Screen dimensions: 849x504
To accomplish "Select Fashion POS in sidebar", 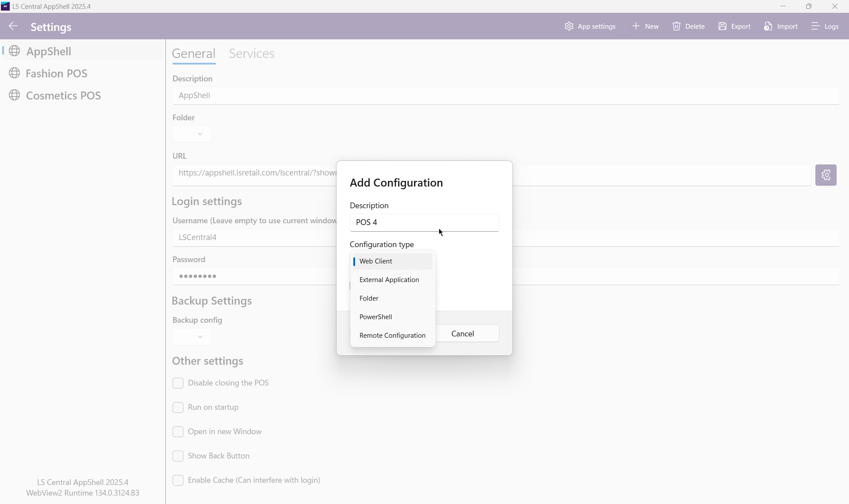I will [x=57, y=73].
